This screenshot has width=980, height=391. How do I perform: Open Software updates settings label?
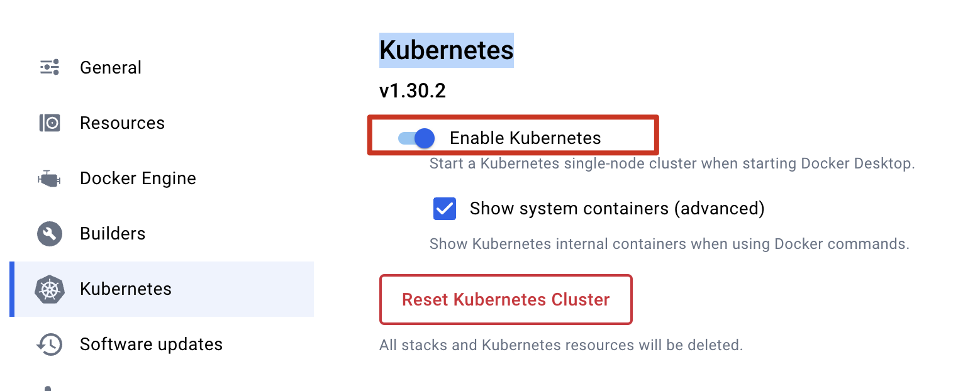point(151,344)
